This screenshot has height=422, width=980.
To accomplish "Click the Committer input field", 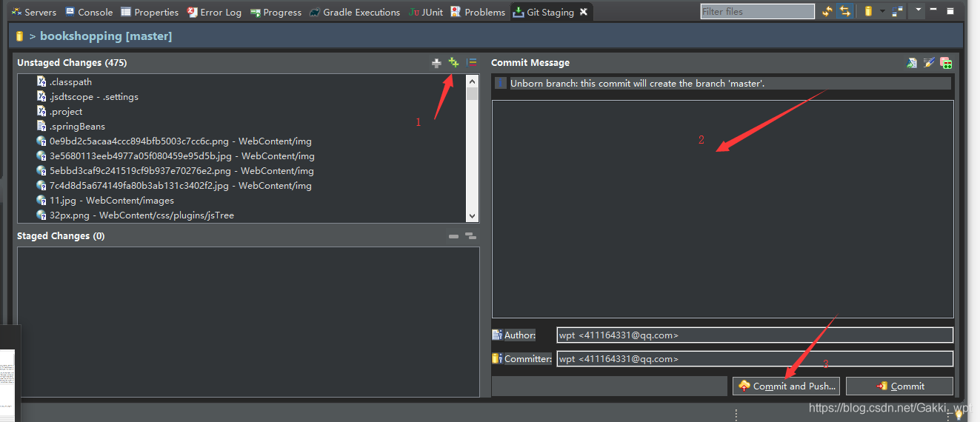I will tap(755, 359).
